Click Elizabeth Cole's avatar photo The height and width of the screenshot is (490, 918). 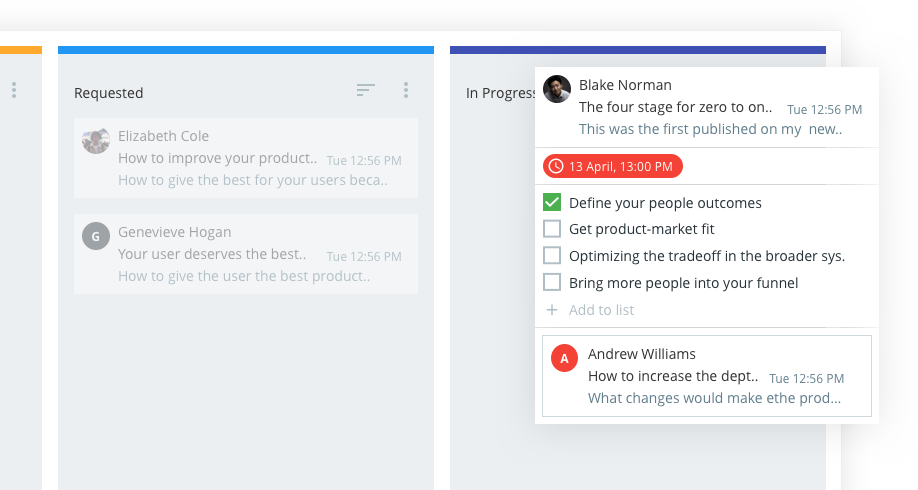[x=96, y=141]
